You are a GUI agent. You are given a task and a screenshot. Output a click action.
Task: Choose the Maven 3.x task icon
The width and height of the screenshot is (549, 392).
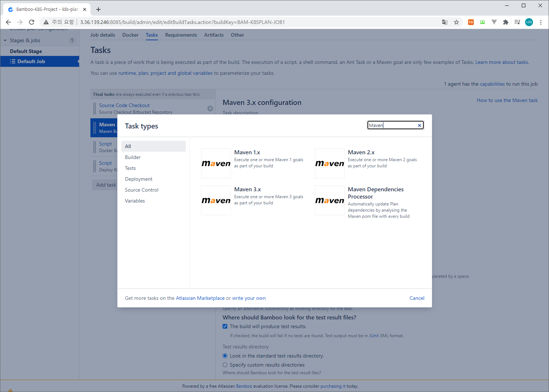[216, 200]
